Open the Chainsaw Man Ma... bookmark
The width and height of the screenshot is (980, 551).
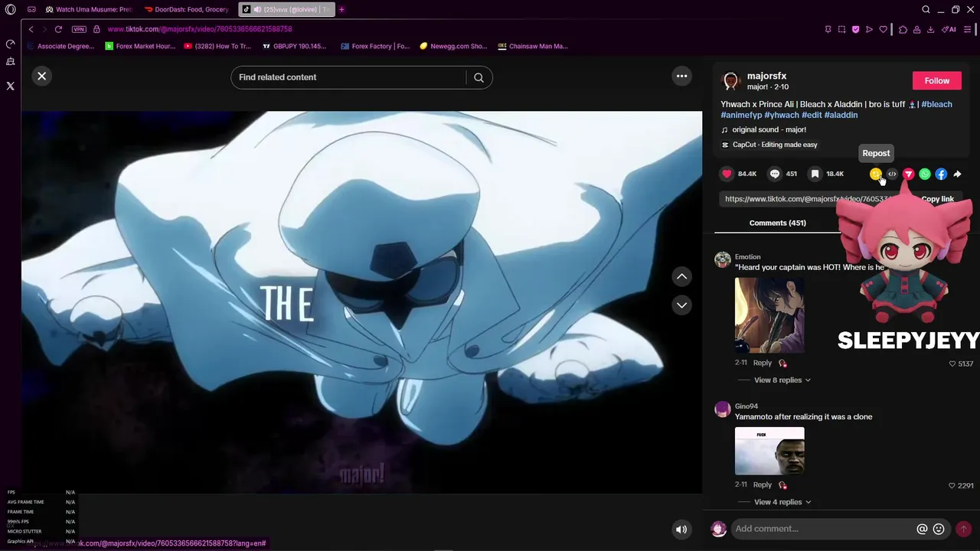(x=532, y=46)
